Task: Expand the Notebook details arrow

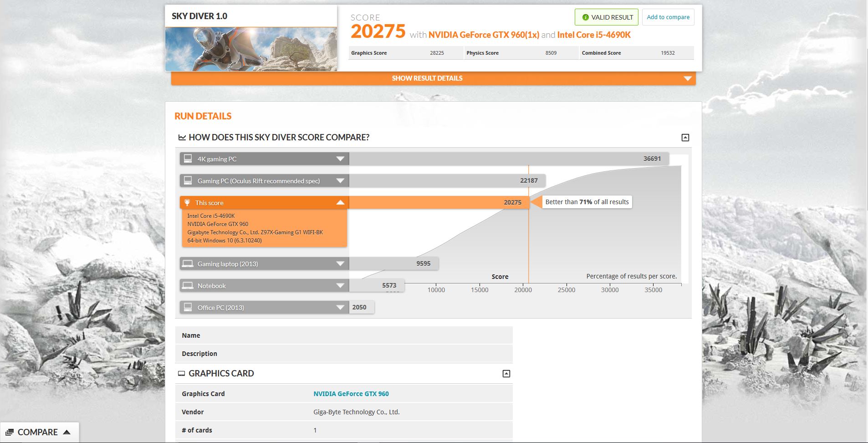Action: coord(340,285)
